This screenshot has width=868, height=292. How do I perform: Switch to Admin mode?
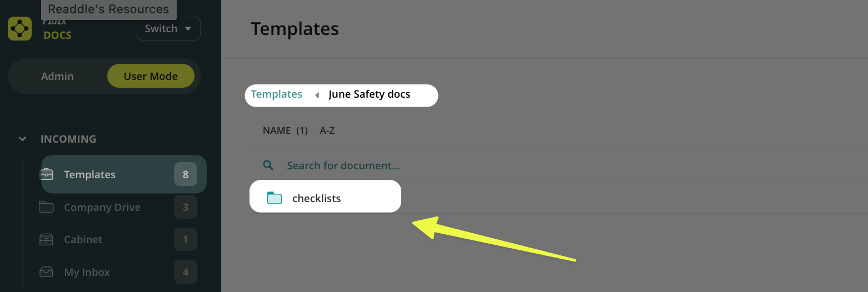pos(57,76)
